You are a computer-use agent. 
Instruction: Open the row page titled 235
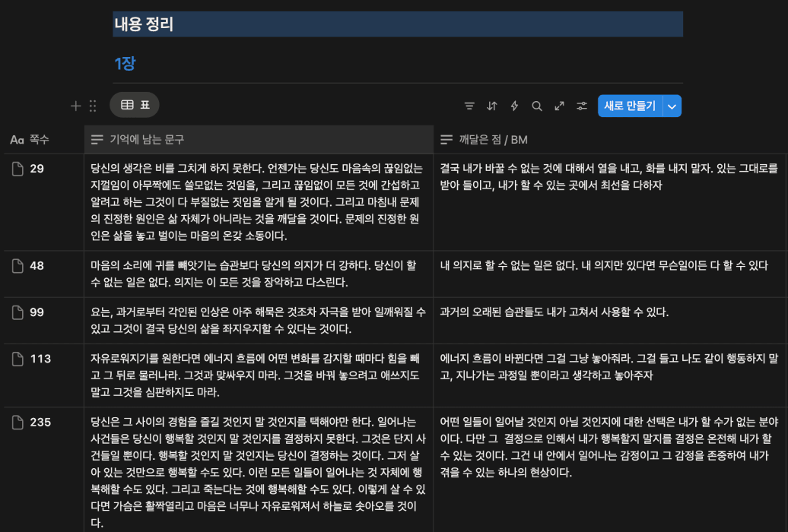coord(40,423)
